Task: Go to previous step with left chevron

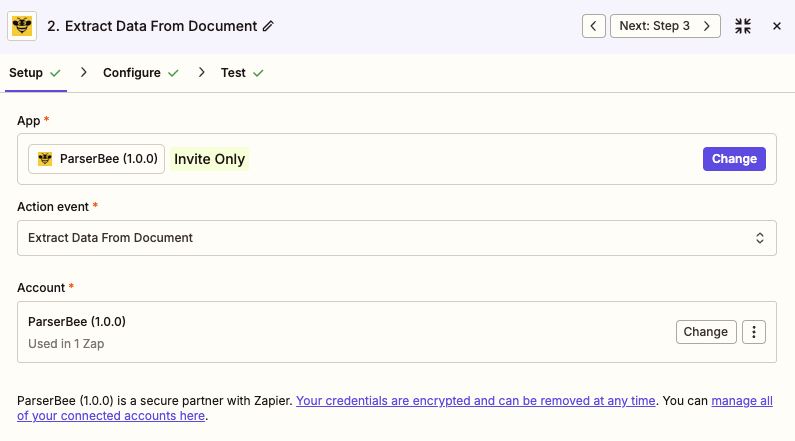Action: (593, 26)
